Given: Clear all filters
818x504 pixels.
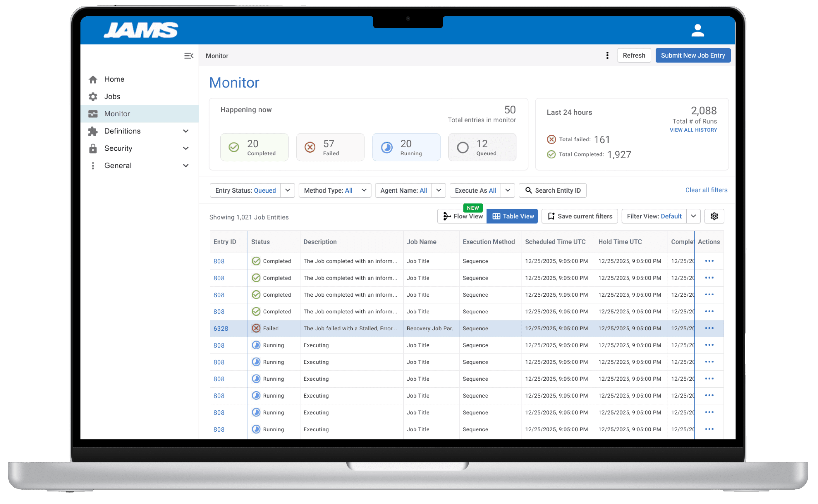Looking at the screenshot, I should [x=706, y=190].
